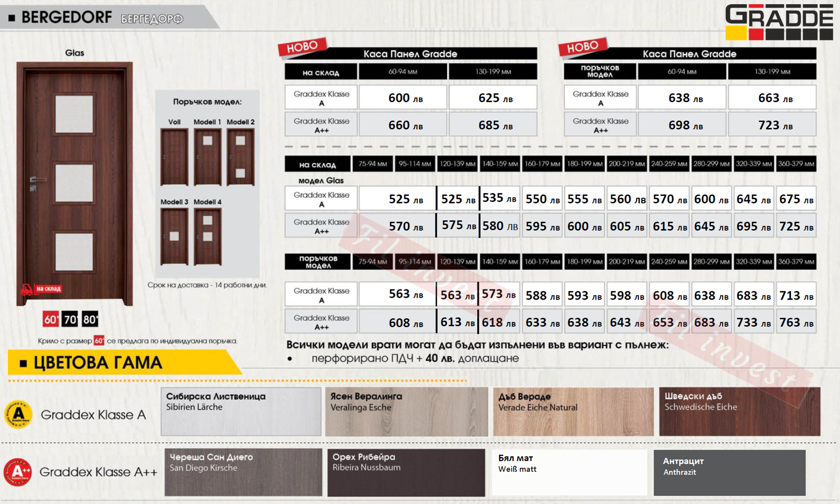Click the right 'Каса Панел Gradde' header
Viewport: 840px width, 504px height.
pos(689,54)
